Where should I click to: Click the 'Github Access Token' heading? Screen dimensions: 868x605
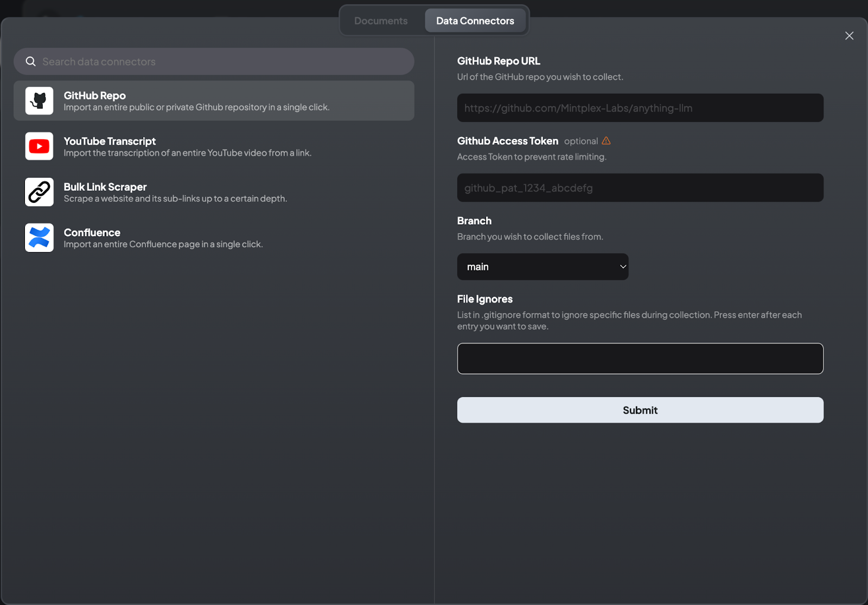point(508,141)
